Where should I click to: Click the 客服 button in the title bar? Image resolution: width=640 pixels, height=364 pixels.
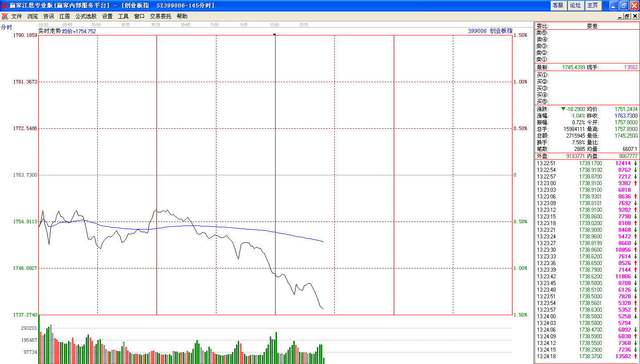pos(558,5)
